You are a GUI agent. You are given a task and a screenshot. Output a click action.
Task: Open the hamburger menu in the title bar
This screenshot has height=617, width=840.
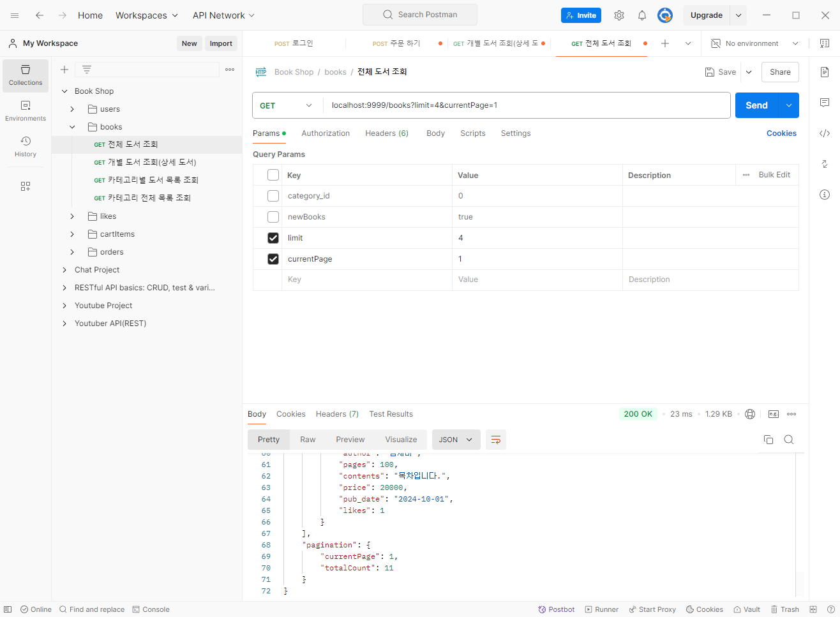point(15,15)
